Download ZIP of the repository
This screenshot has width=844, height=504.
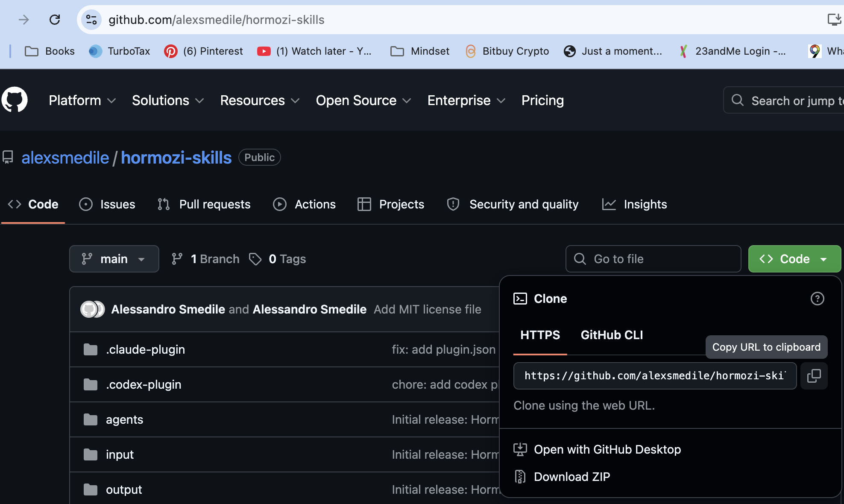point(562,477)
